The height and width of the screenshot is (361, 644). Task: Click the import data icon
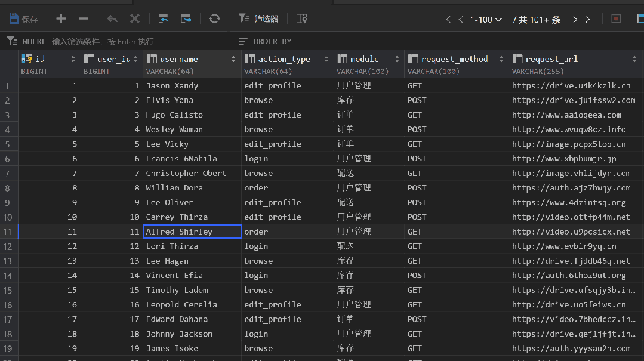click(x=164, y=19)
